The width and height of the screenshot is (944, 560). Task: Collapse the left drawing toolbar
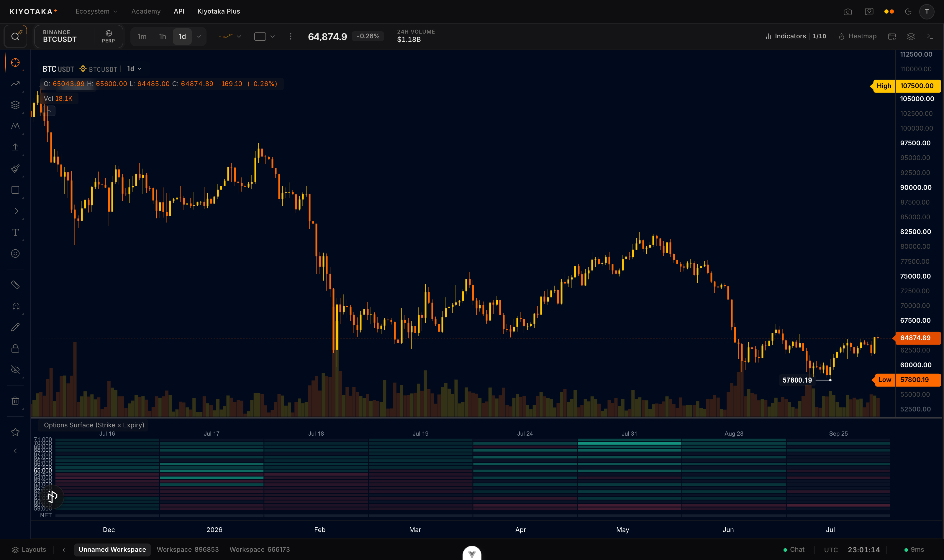tap(15, 451)
